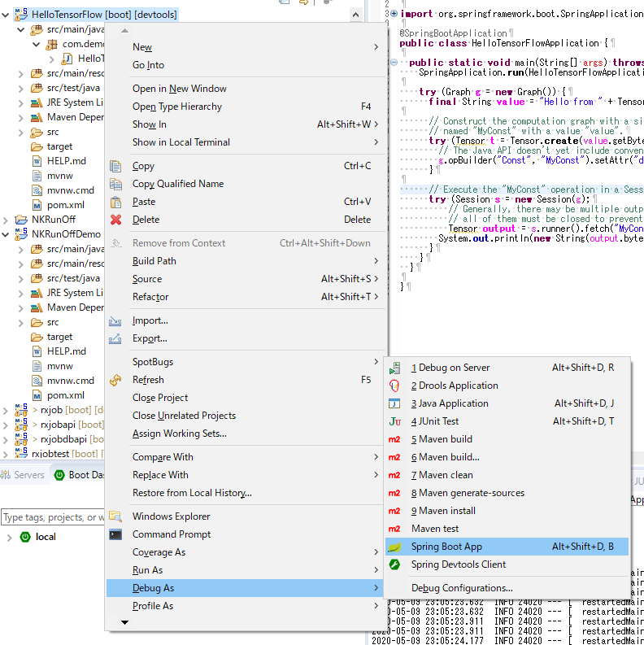Click the NKRunOffDemo project icon
This screenshot has height=645, width=644.
(x=21, y=233)
